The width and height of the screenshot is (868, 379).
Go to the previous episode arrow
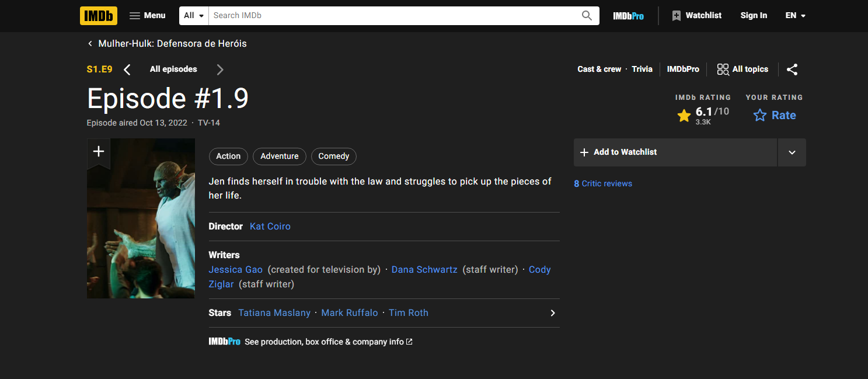coord(127,69)
